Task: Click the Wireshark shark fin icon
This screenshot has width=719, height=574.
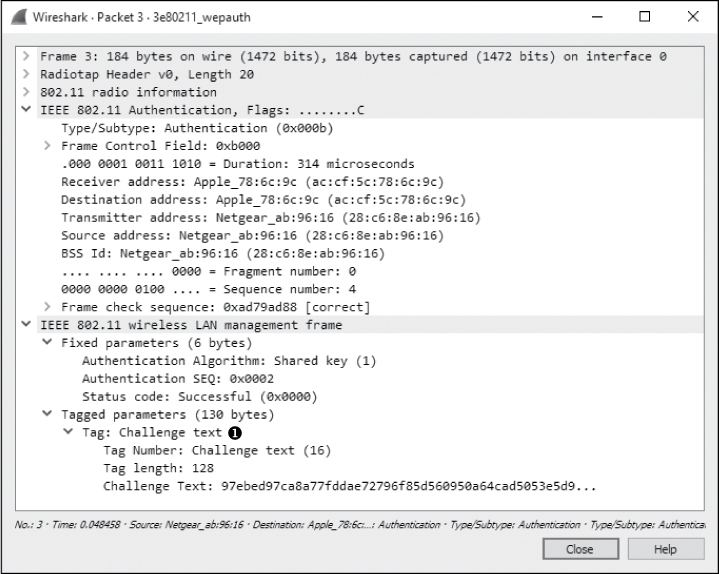Action: pyautogui.click(x=19, y=16)
